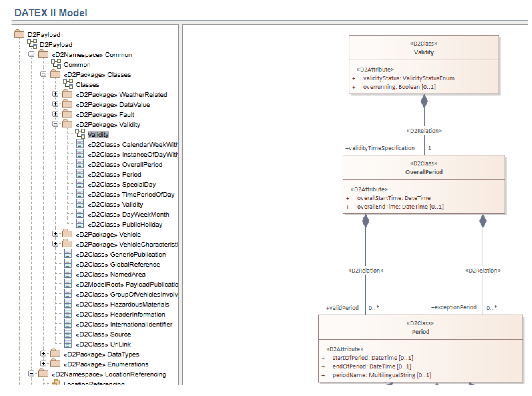Click the diagram icon beside Common
Screen dimensions: 532x396
[56, 64]
